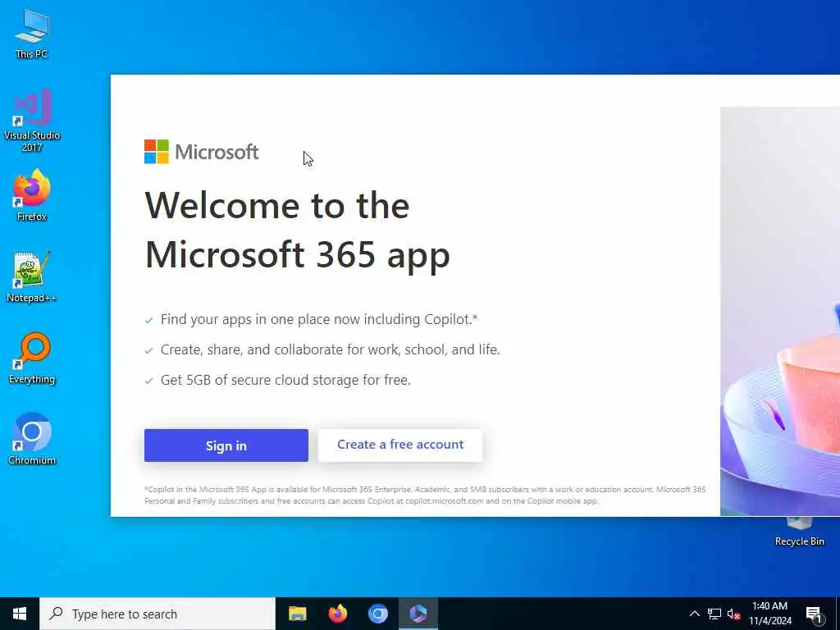Open Chromium from the taskbar

coord(377,614)
